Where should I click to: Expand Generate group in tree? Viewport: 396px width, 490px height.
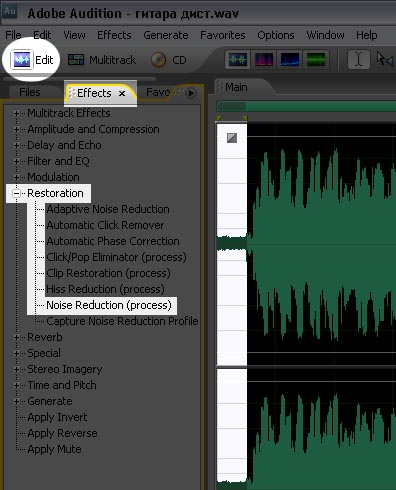pyautogui.click(x=16, y=401)
